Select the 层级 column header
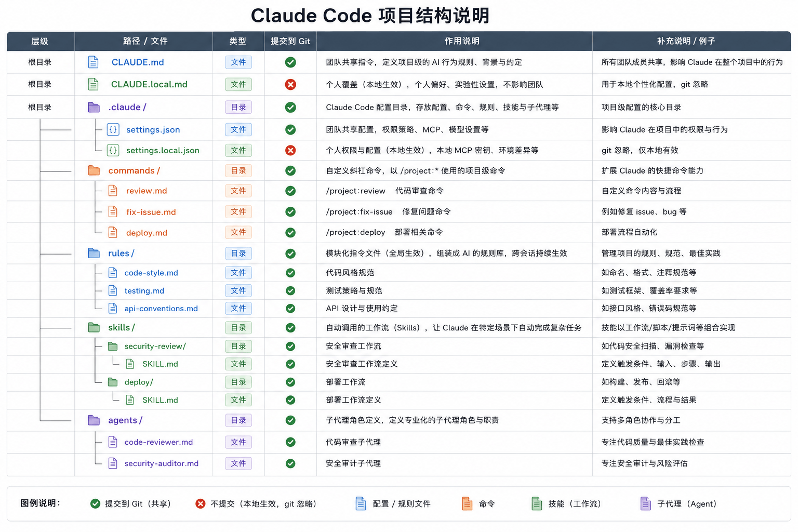 [41, 41]
